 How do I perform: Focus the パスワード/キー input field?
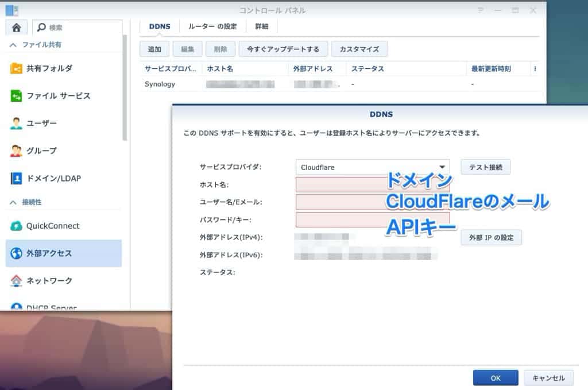373,220
